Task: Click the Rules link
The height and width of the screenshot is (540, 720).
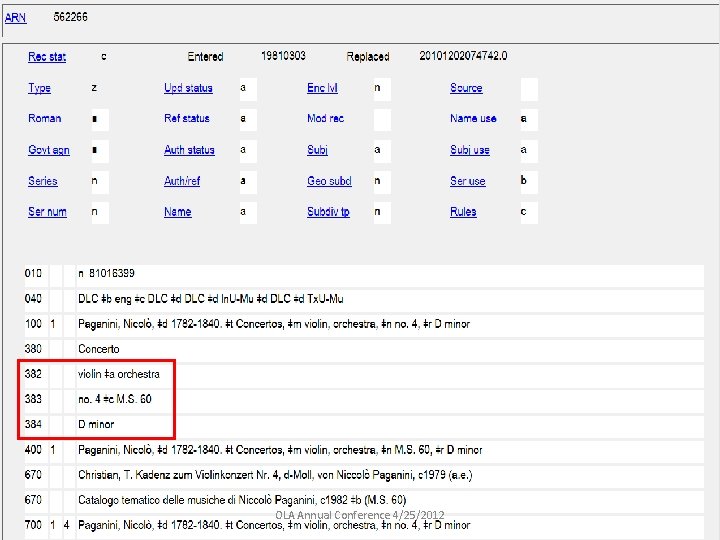Action: click(x=463, y=212)
